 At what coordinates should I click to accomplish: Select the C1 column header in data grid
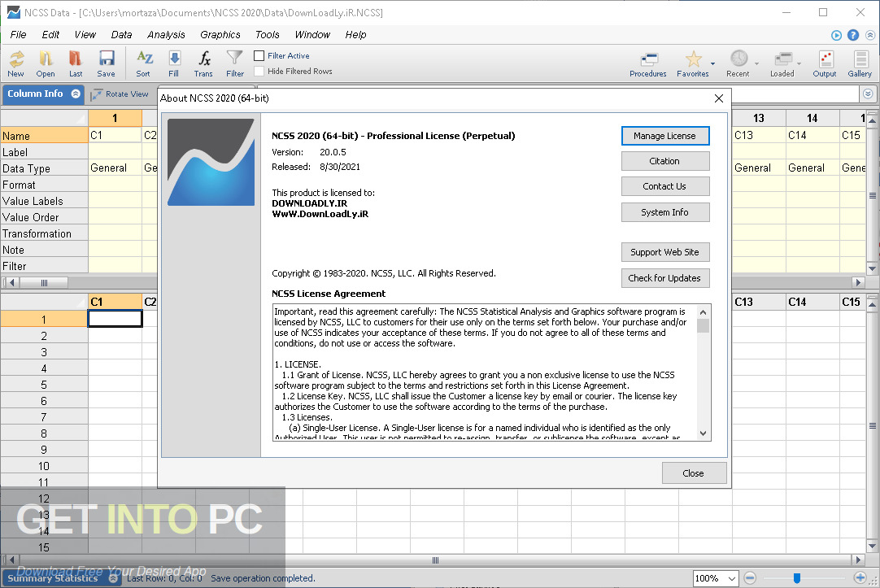point(115,302)
